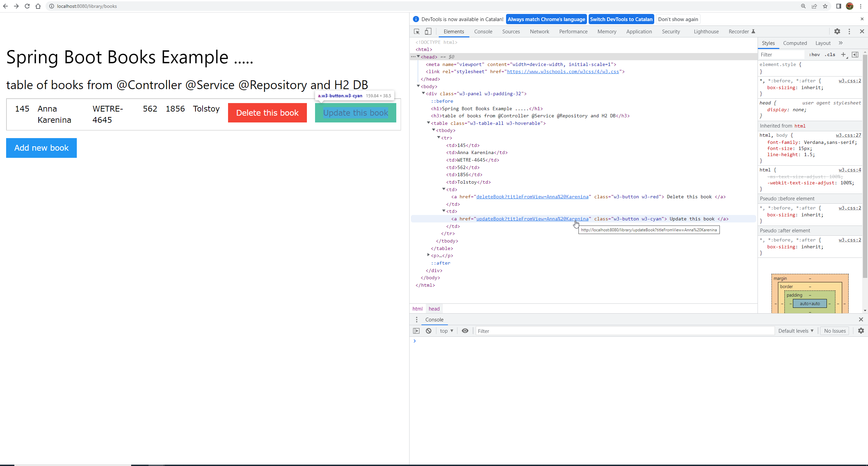868x466 pixels.
Task: Select the inspect element cursor tool
Action: pyautogui.click(x=416, y=31)
